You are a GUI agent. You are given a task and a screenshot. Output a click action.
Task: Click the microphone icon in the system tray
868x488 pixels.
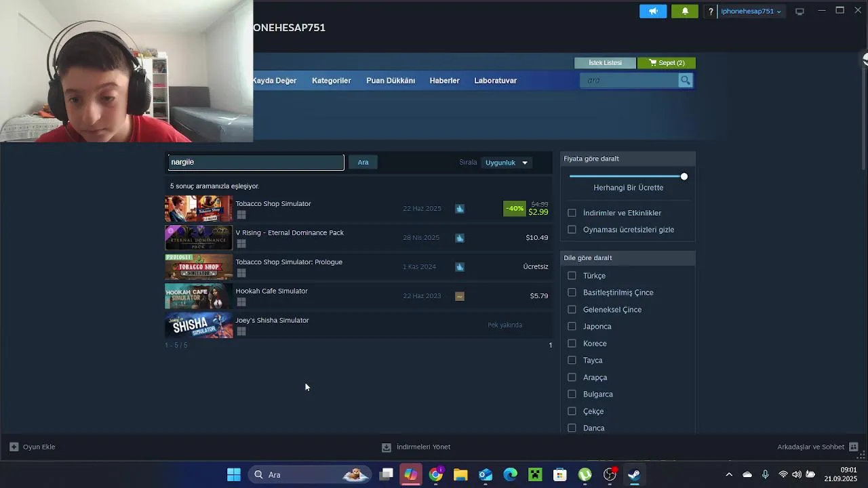pos(765,474)
